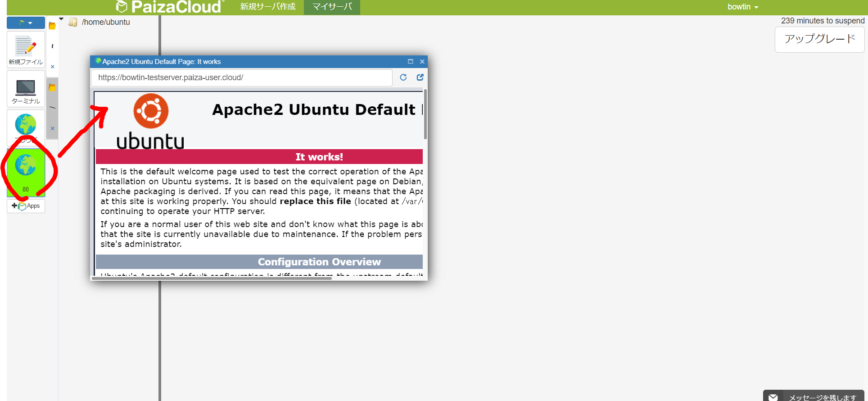The height and width of the screenshot is (401, 868).
Task: Create a new file with 新規ファイル icon
Action: click(26, 50)
